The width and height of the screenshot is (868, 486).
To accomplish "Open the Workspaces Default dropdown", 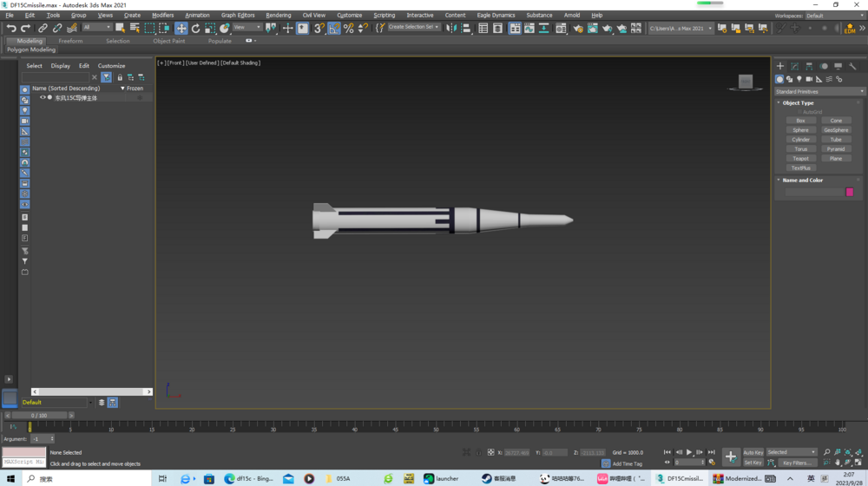I will (833, 16).
